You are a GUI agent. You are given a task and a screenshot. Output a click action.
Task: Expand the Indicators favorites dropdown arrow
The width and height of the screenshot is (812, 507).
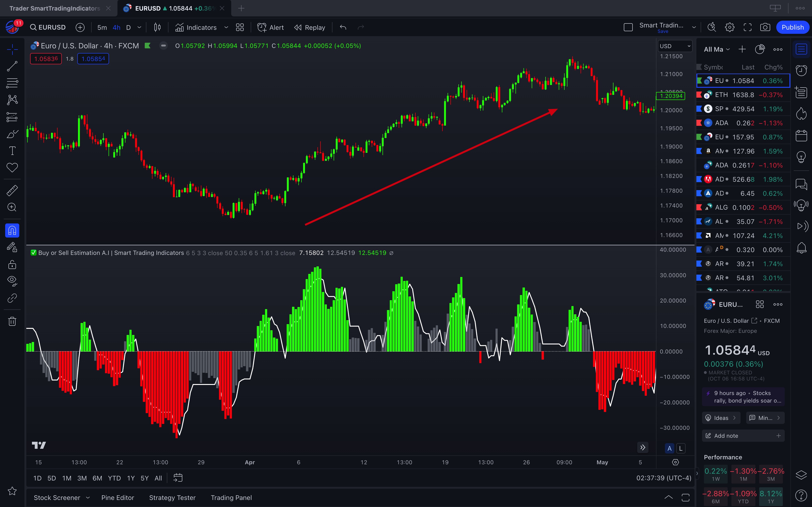[x=226, y=27]
